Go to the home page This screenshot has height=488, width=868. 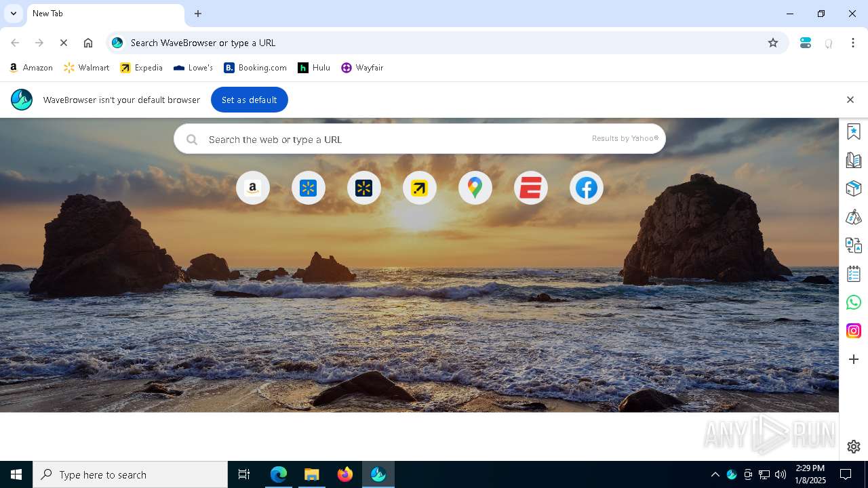coord(88,43)
